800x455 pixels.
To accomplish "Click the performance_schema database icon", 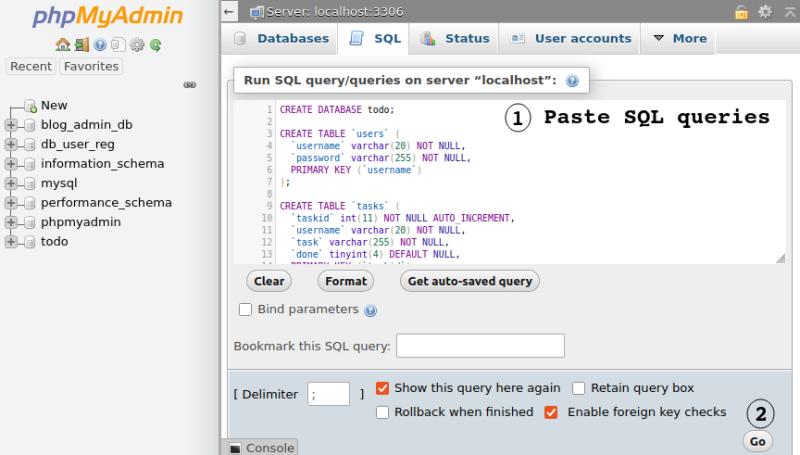I will 30,203.
